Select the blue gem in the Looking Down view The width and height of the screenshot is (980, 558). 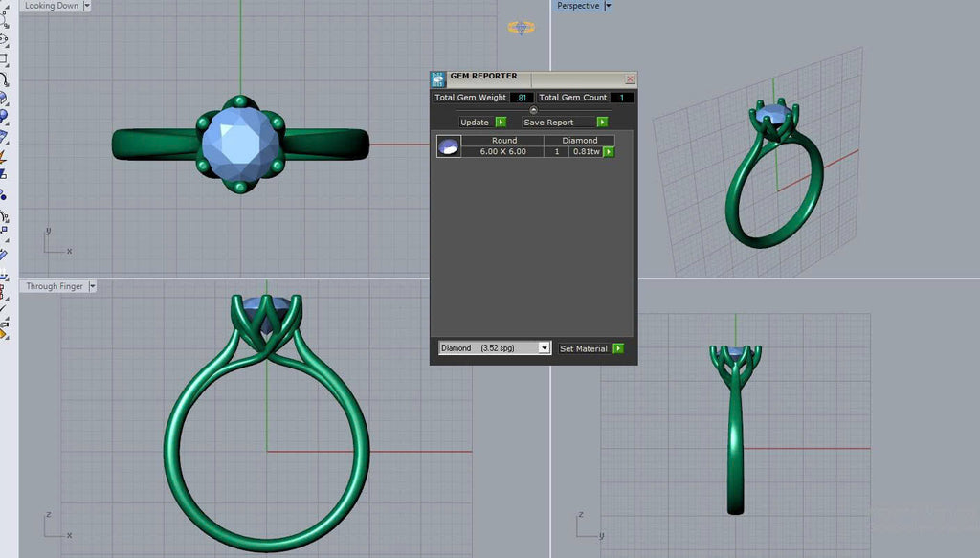tap(240, 144)
